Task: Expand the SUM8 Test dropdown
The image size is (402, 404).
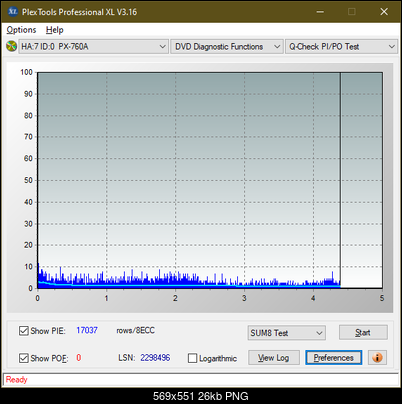Action: click(x=287, y=333)
